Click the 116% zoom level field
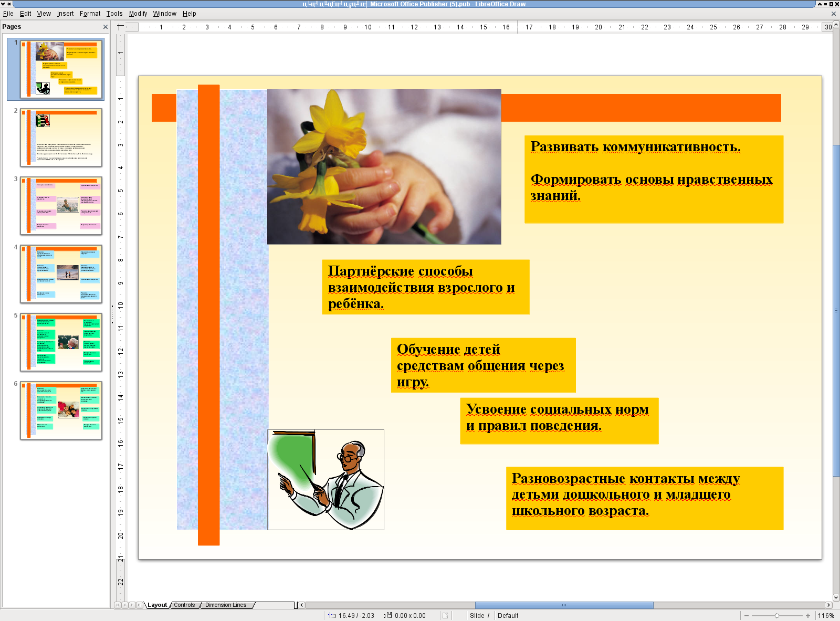 click(826, 616)
